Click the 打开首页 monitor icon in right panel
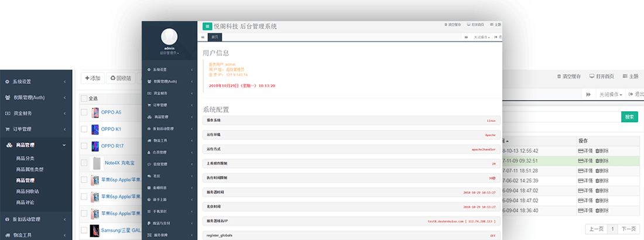 tap(592, 77)
